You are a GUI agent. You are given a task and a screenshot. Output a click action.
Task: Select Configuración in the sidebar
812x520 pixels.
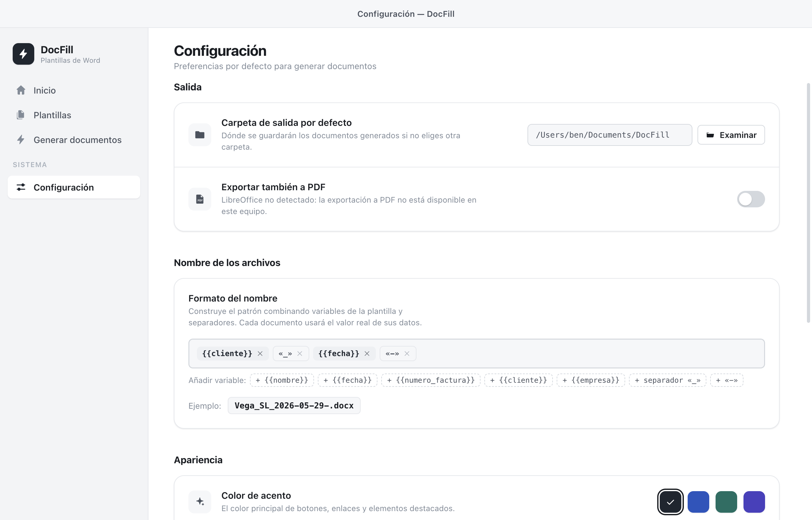pos(74,187)
